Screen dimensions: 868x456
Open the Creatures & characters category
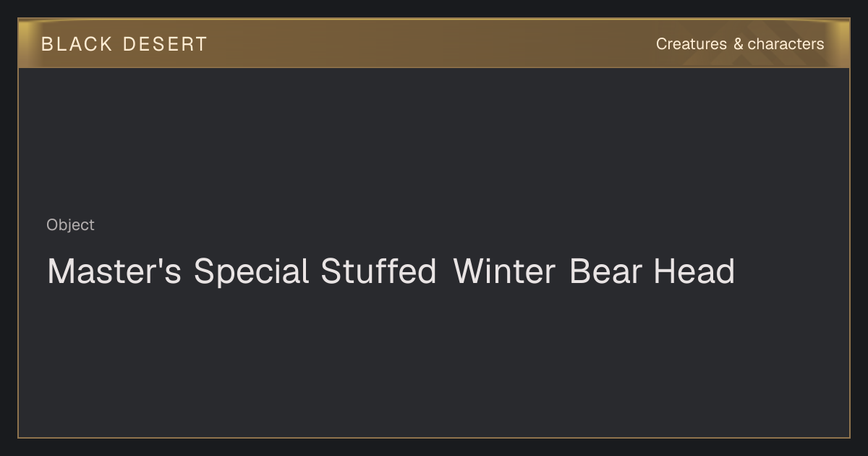coord(740,44)
